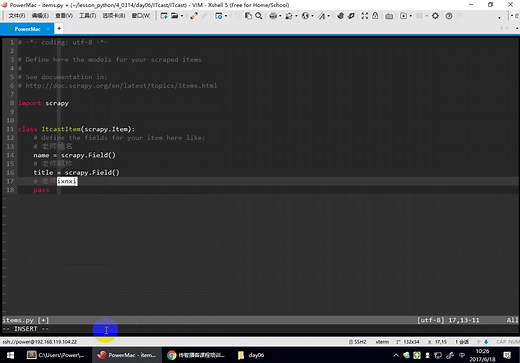Viewport: 520px width, 363px height.
Task: Open the 文件(F) menu
Action: (x=17, y=16)
